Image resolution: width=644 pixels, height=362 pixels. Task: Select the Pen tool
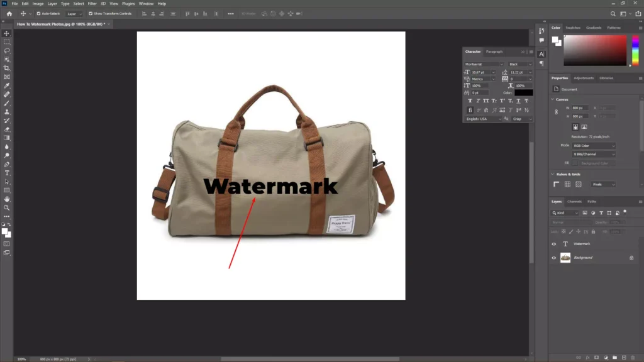pyautogui.click(x=6, y=164)
